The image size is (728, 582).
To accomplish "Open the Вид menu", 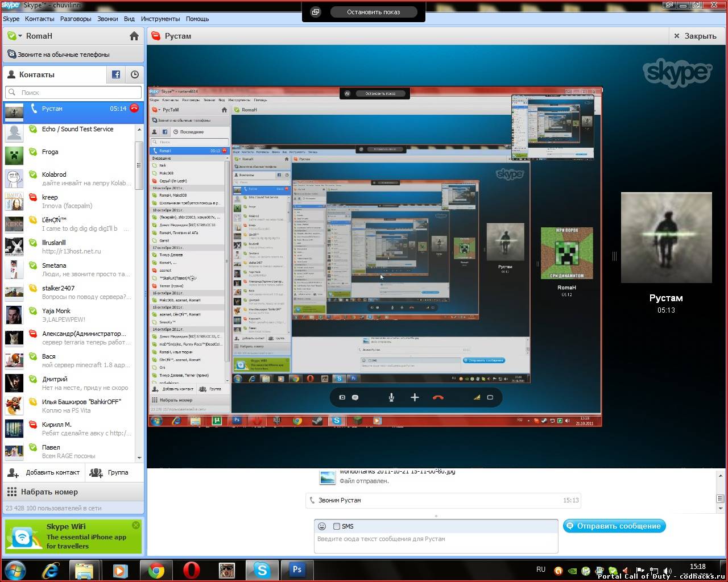I will [130, 19].
